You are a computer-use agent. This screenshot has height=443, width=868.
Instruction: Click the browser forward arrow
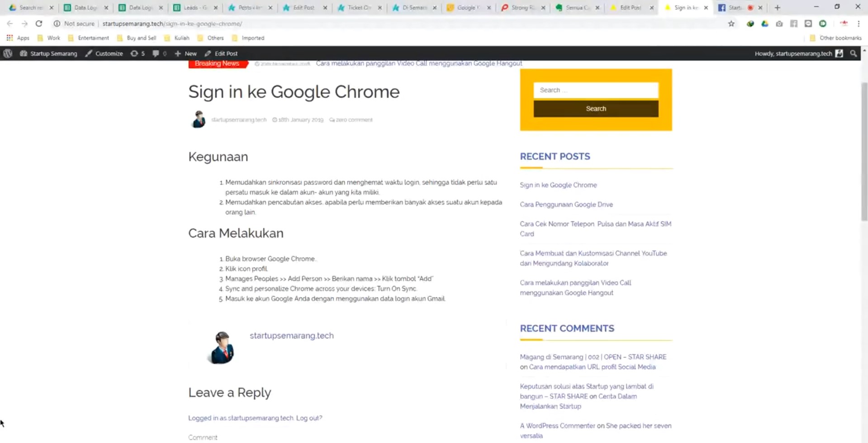[x=24, y=24]
